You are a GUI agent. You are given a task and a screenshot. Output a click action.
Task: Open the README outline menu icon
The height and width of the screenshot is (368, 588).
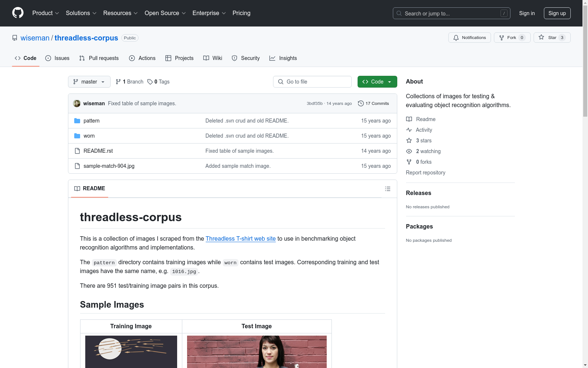(x=388, y=189)
